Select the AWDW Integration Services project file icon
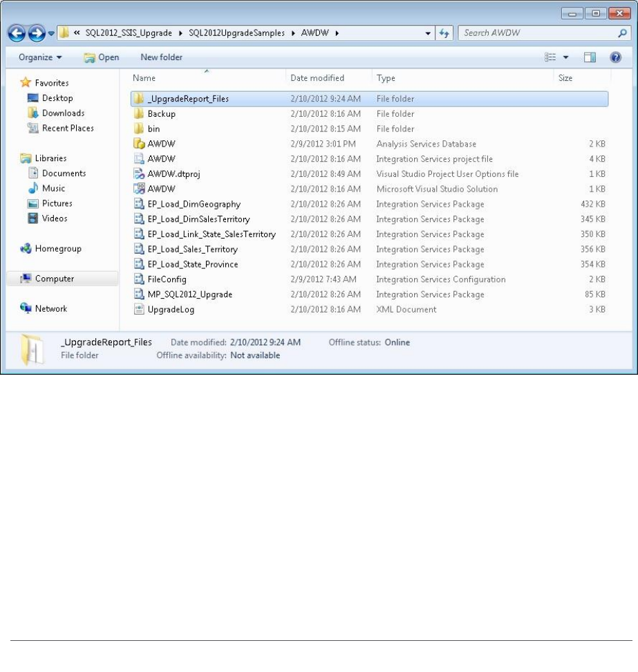The height and width of the screenshot is (672, 638). [x=139, y=158]
